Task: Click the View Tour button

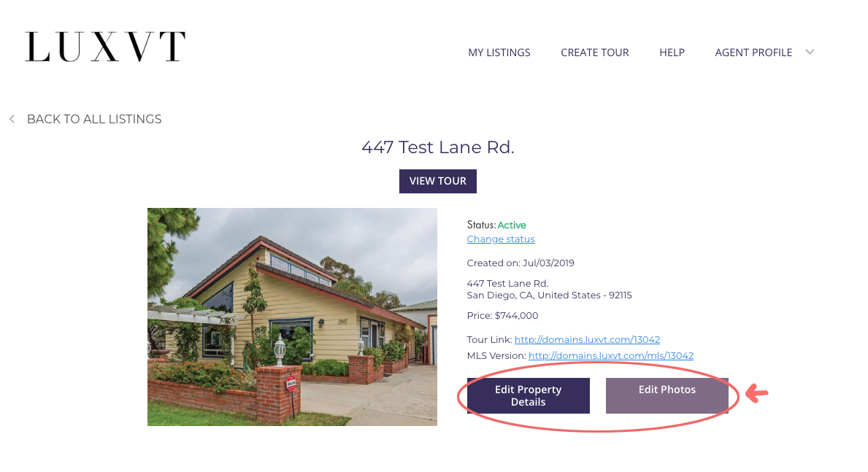Action: [437, 181]
